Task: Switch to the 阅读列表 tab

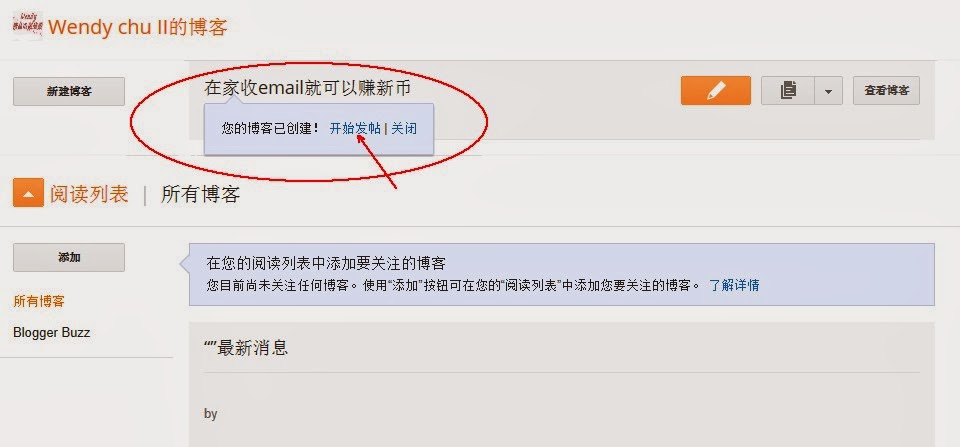Action: click(89, 194)
